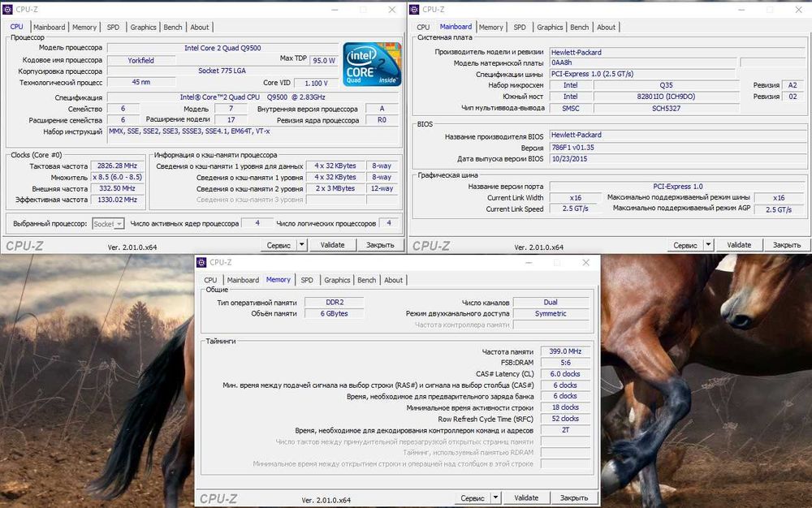The height and width of the screenshot is (508, 812).
Task: Click the Intel Core 2 Quad logo
Action: pos(372,64)
